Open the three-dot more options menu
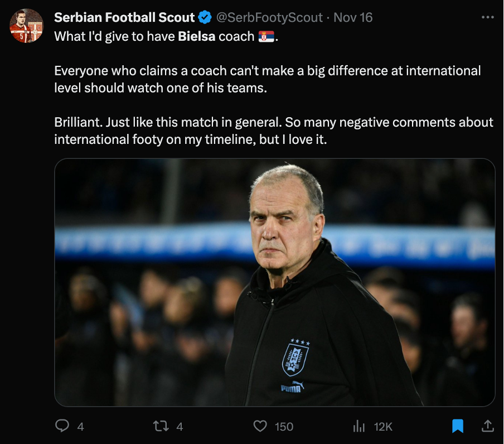Image resolution: width=504 pixels, height=444 pixels. (x=487, y=17)
